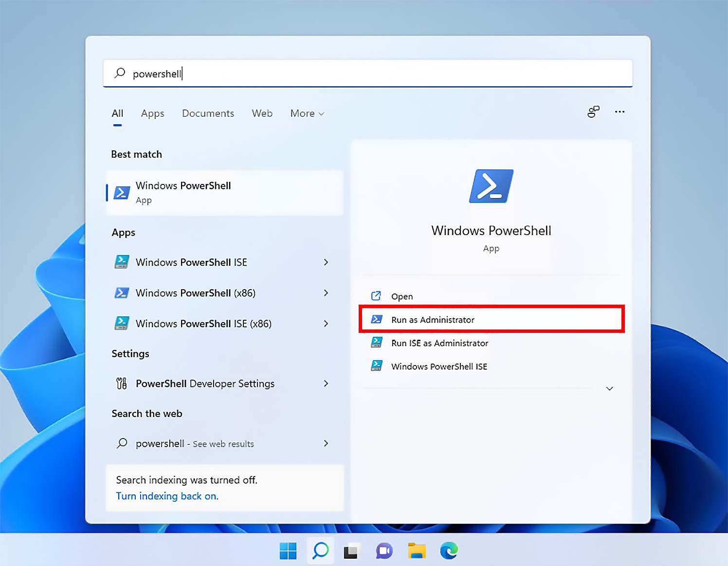Open Windows PowerShell ISE (x86) result
Screen dimensions: 728x566
coord(225,324)
